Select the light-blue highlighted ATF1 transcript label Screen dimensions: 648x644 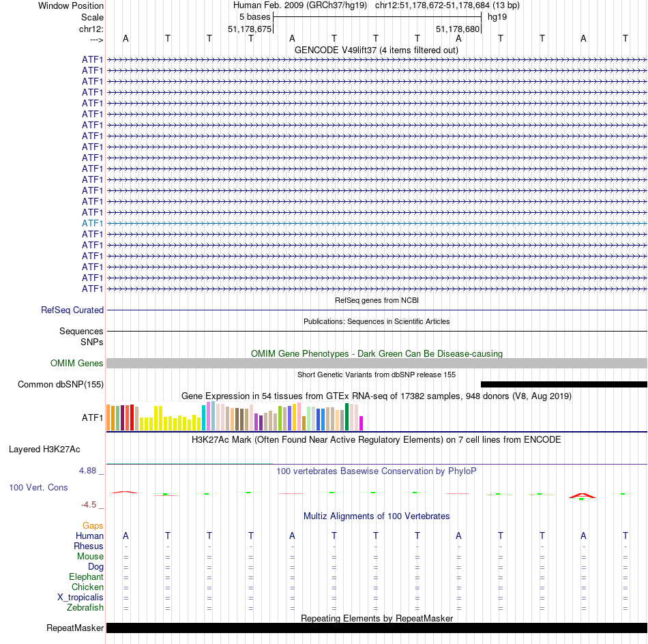click(92, 223)
